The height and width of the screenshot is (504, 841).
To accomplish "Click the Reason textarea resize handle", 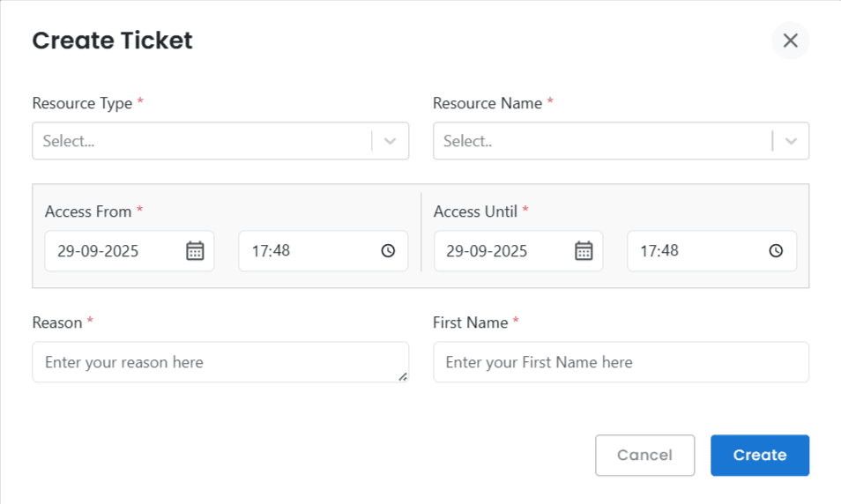I will click(403, 376).
